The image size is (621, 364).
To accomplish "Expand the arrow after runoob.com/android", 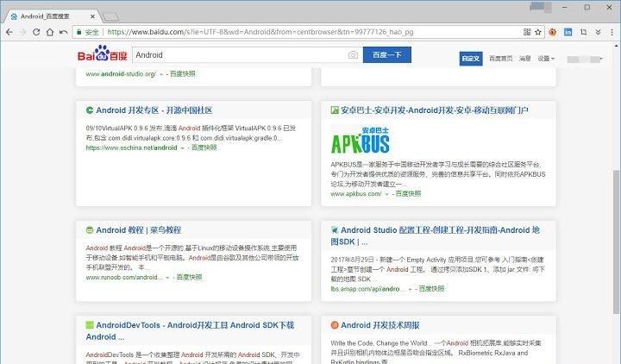I will pyautogui.click(x=167, y=278).
